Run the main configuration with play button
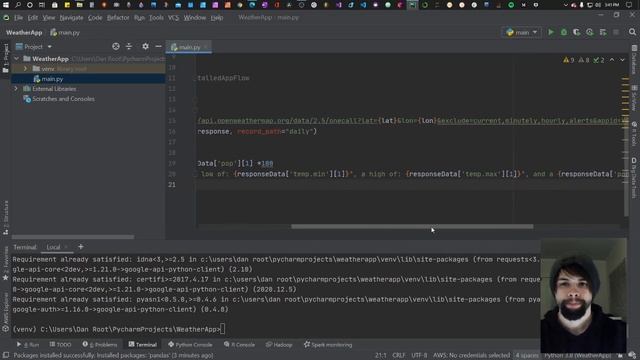 [551, 32]
